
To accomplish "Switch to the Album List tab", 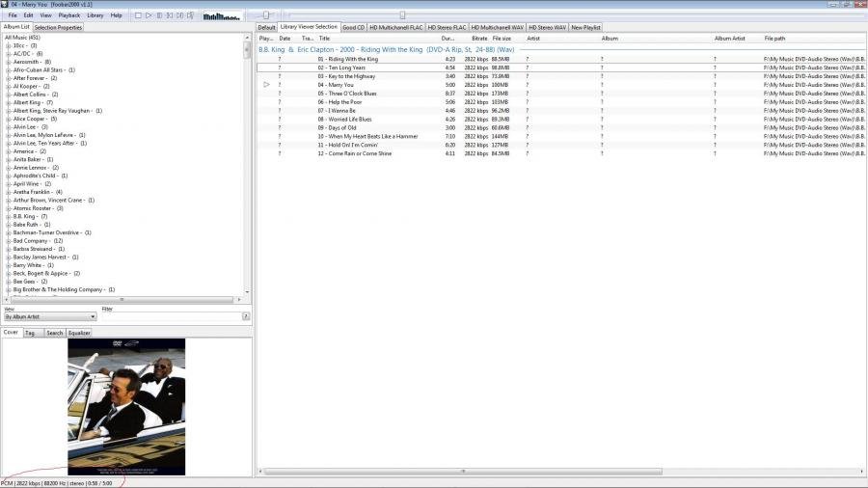I will (16, 27).
